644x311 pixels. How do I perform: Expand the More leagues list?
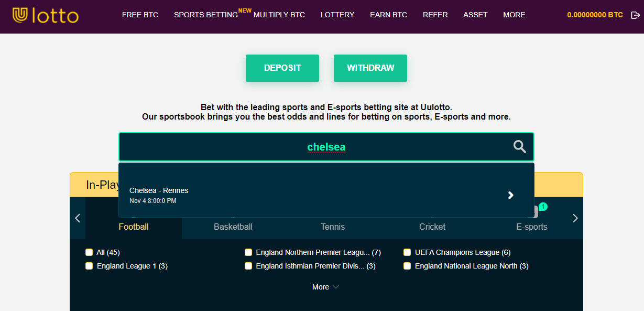click(x=325, y=287)
